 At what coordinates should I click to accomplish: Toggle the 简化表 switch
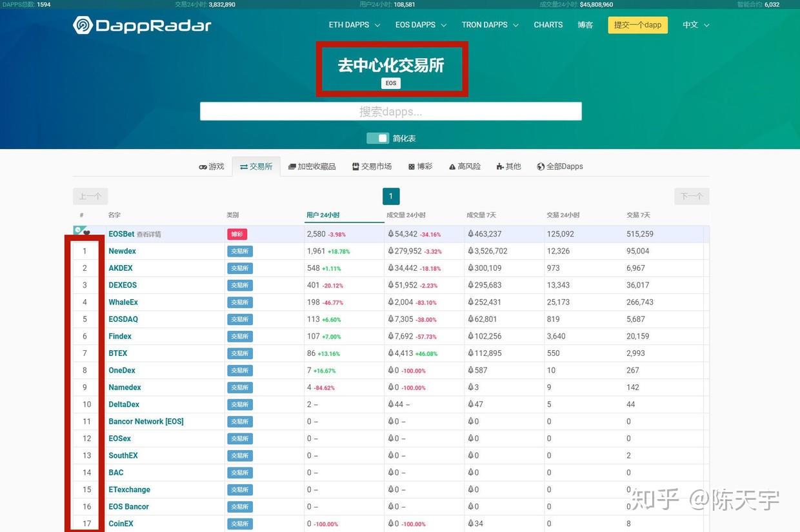pos(378,138)
